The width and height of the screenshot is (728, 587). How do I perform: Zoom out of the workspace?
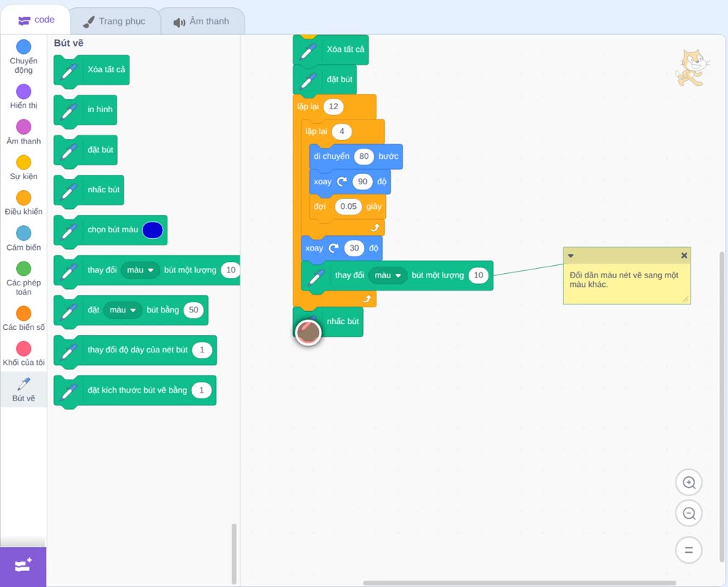tap(689, 513)
